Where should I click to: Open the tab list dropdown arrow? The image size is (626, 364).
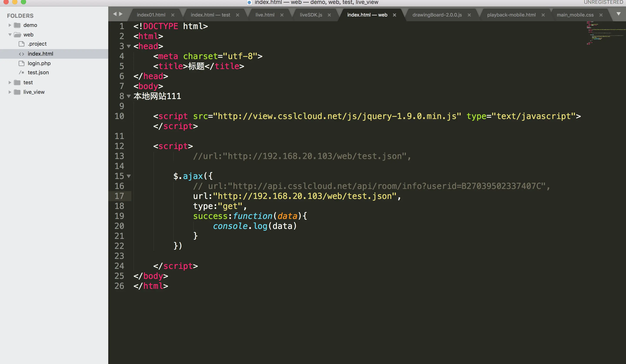[619, 14]
